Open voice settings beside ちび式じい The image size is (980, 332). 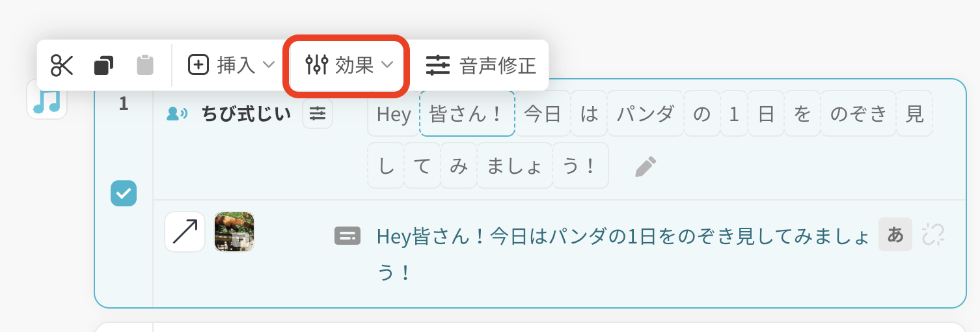[318, 114]
